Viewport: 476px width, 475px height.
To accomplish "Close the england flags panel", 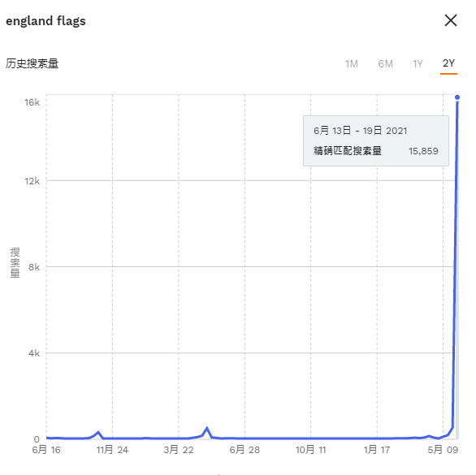I will [x=451, y=20].
